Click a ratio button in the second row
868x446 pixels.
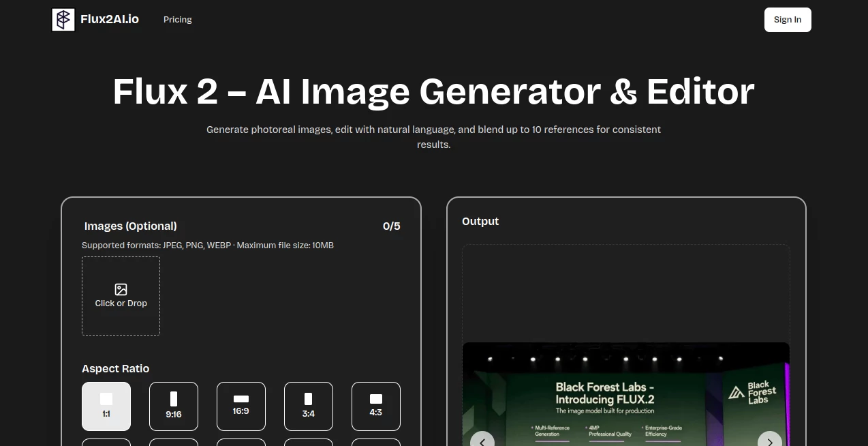point(106,444)
